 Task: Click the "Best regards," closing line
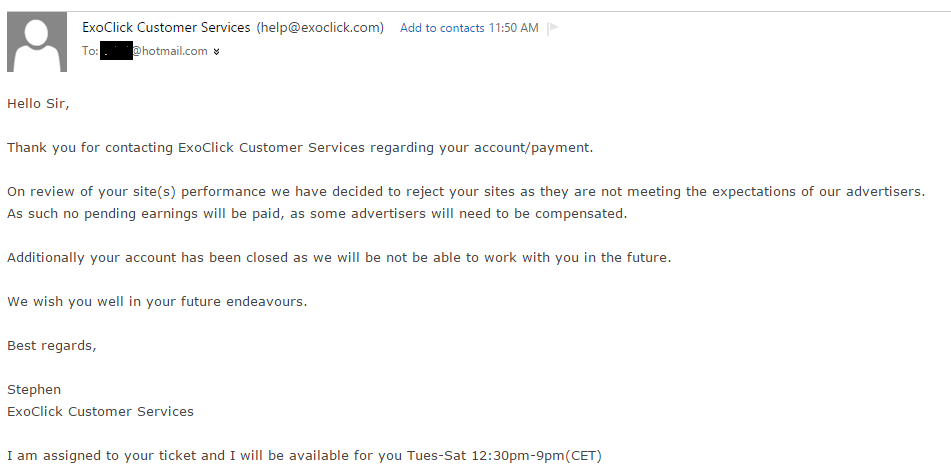52,345
